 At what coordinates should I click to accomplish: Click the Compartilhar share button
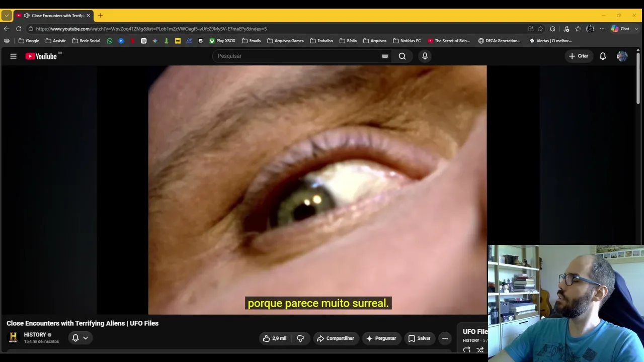click(336, 338)
